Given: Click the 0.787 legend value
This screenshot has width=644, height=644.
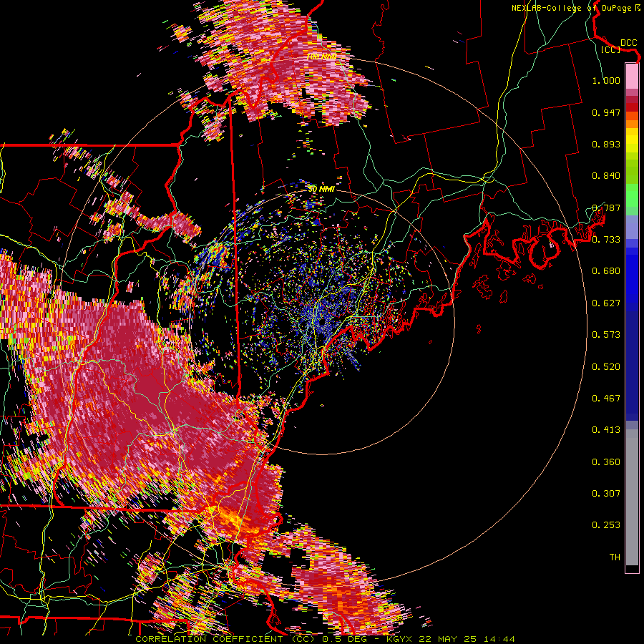Looking at the screenshot, I should coord(606,208).
